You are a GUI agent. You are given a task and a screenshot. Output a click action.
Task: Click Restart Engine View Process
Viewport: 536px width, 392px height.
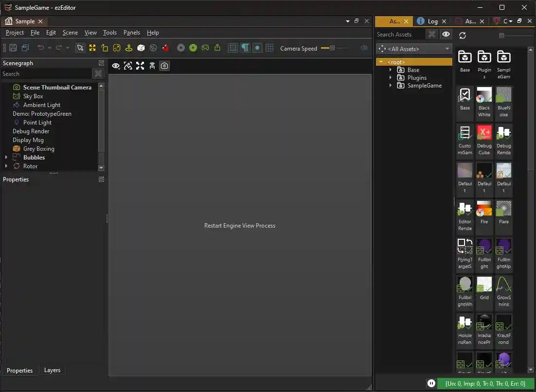240,226
